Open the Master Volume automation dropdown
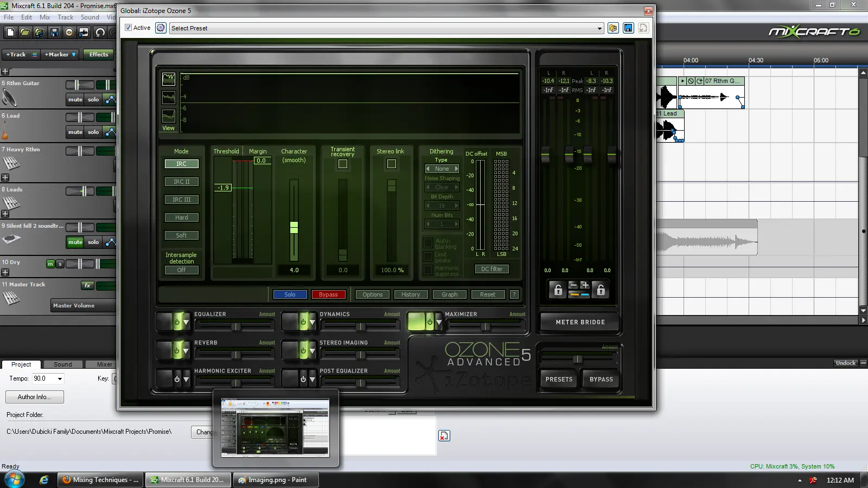The image size is (868, 488). point(84,305)
